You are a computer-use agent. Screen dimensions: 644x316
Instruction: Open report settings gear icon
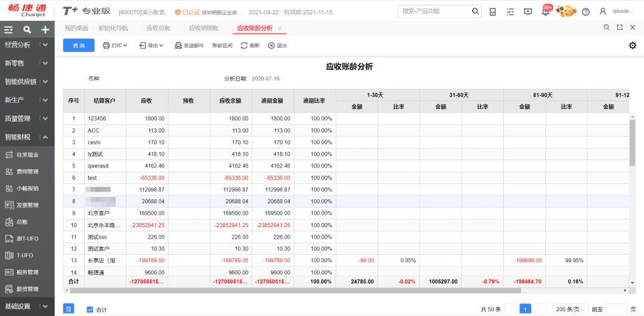[633, 46]
